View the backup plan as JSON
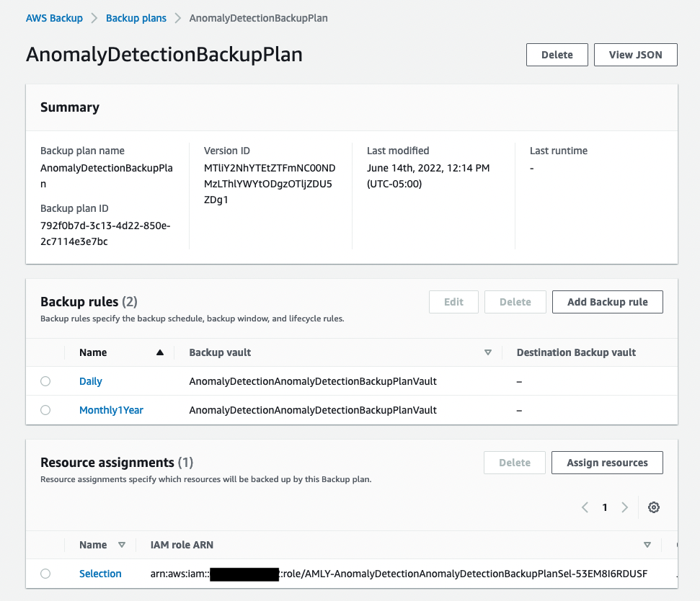 [x=635, y=54]
